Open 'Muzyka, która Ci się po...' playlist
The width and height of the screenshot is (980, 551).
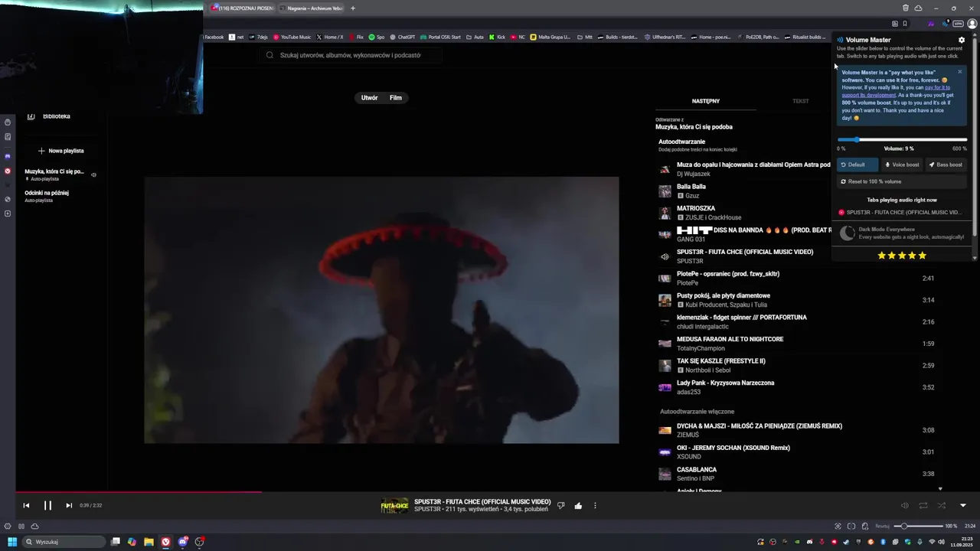point(60,174)
